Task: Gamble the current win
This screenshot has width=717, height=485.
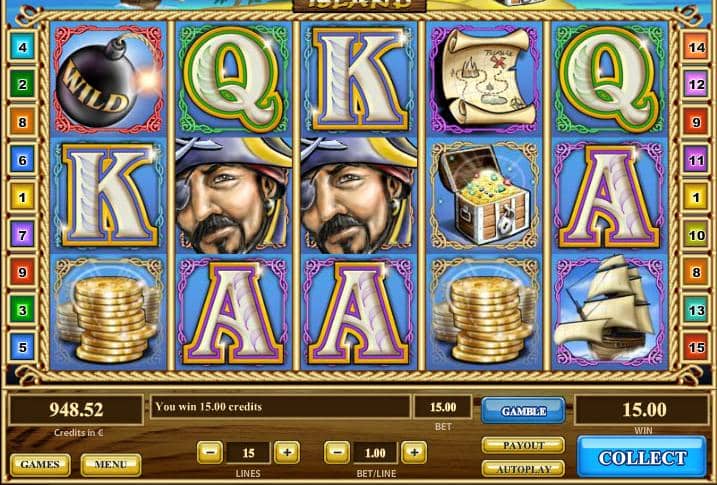Action: point(523,410)
